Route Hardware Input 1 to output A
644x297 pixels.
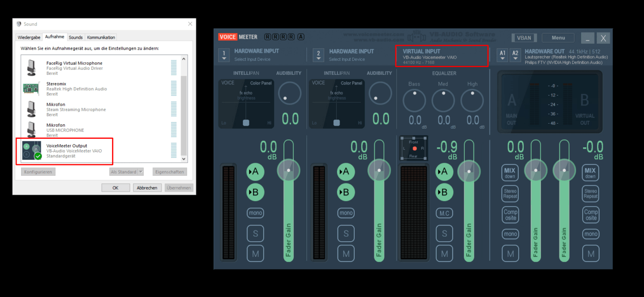(x=255, y=172)
